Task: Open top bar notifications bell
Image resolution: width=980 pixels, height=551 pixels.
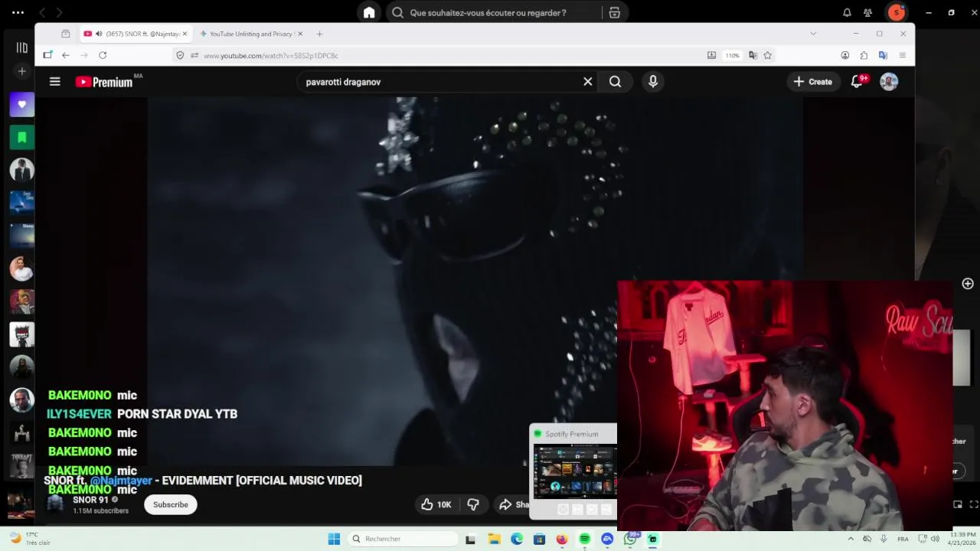Action: [x=847, y=12]
